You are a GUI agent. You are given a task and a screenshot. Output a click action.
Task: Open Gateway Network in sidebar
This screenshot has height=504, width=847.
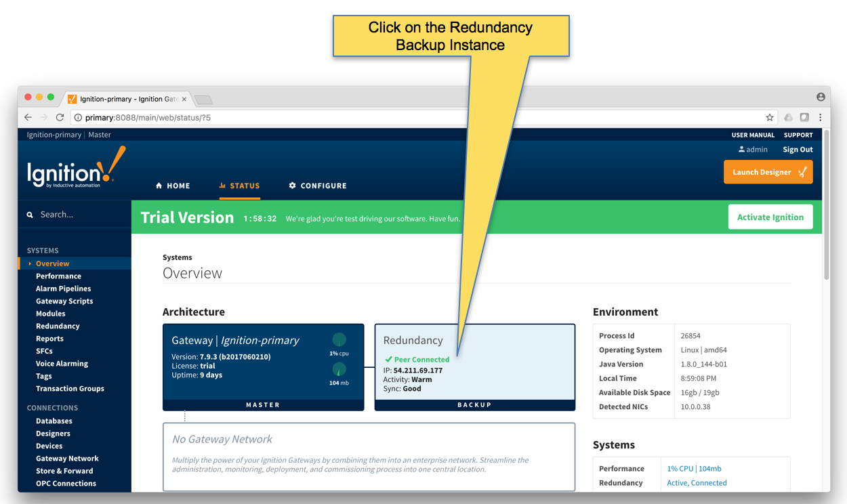click(x=67, y=459)
